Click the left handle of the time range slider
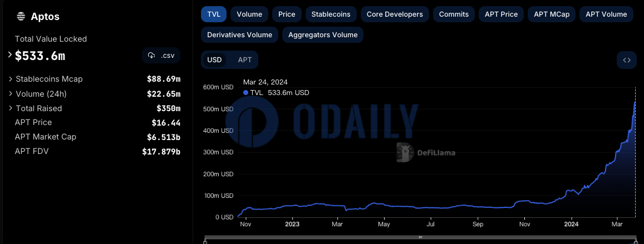 point(205,242)
